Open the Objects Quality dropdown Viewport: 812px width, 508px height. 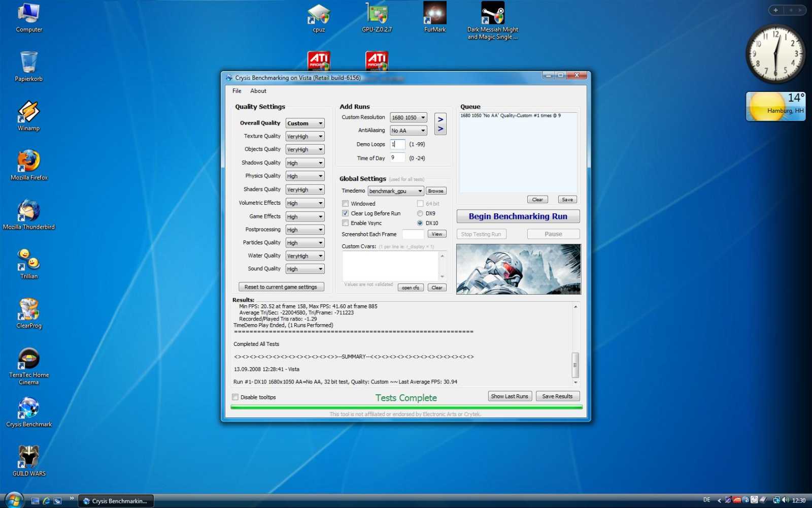pos(304,150)
